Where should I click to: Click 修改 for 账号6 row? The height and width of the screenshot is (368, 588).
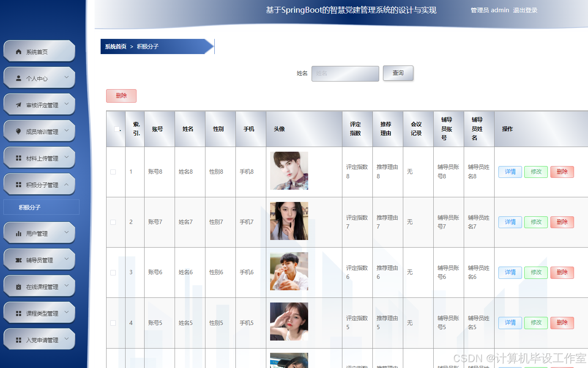click(x=536, y=273)
